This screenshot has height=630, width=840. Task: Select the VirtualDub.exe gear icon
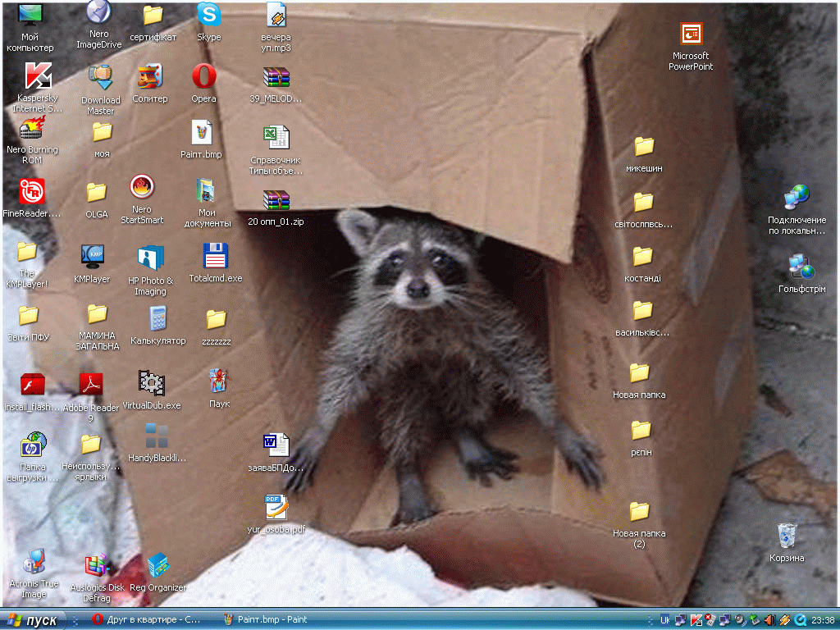151,383
